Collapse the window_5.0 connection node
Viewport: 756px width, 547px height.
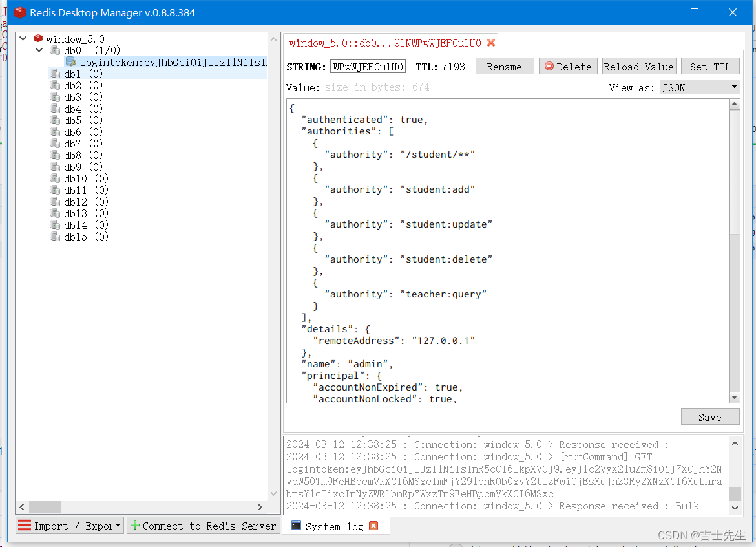pyautogui.click(x=23, y=38)
